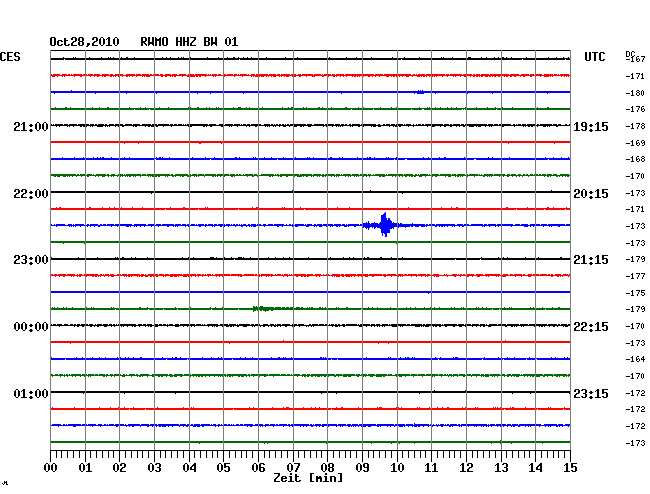The width and height of the screenshot is (650, 494).
Task: Select the 07 minute axis label
Action: (x=293, y=468)
